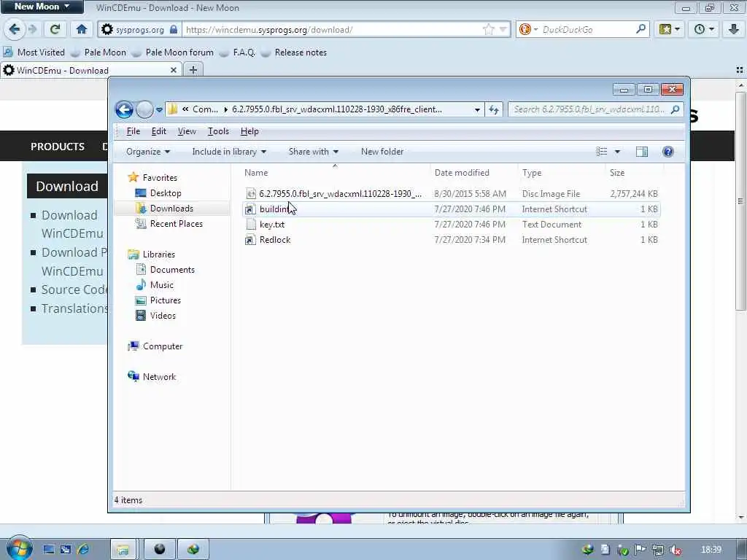Expand the Organize dropdown

click(147, 152)
